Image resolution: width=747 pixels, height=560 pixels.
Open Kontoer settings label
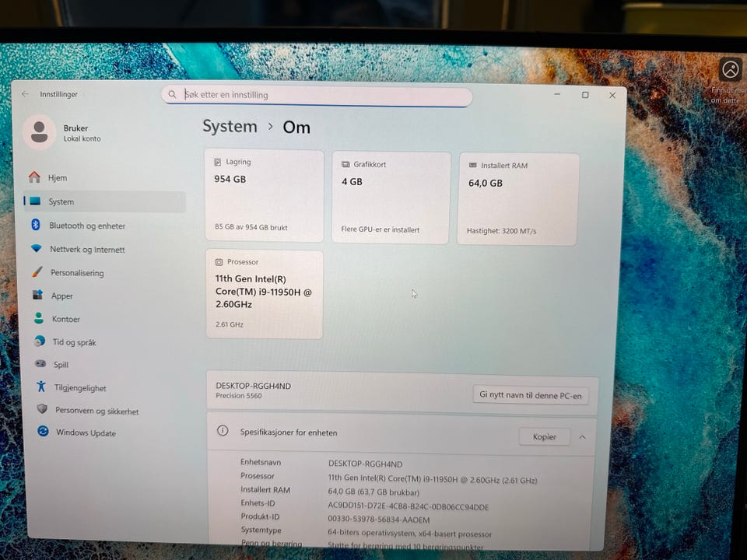[65, 319]
